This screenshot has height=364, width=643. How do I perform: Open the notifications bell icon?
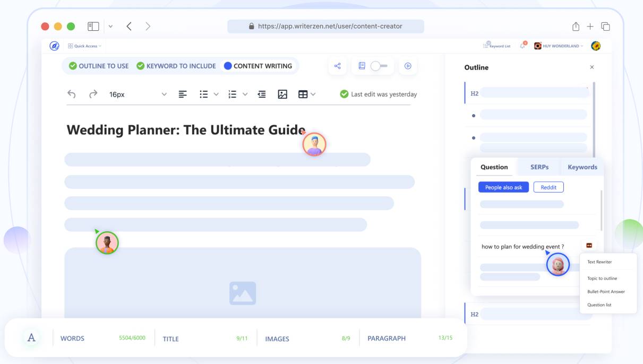tap(521, 46)
